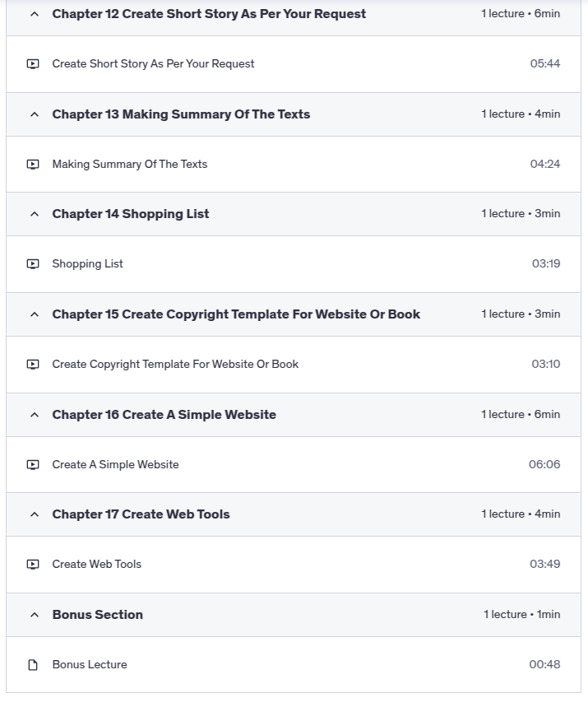
Task: Click video icon beside Create Short Story lecture
Action: tap(33, 64)
